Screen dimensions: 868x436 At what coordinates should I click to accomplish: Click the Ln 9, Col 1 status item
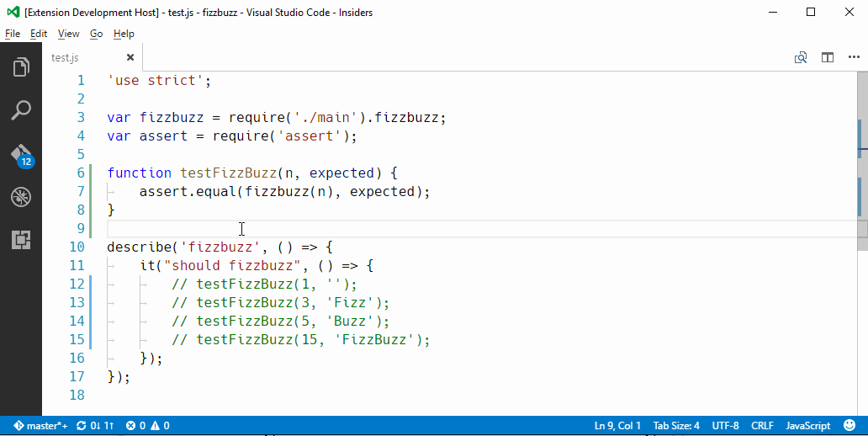pos(618,425)
